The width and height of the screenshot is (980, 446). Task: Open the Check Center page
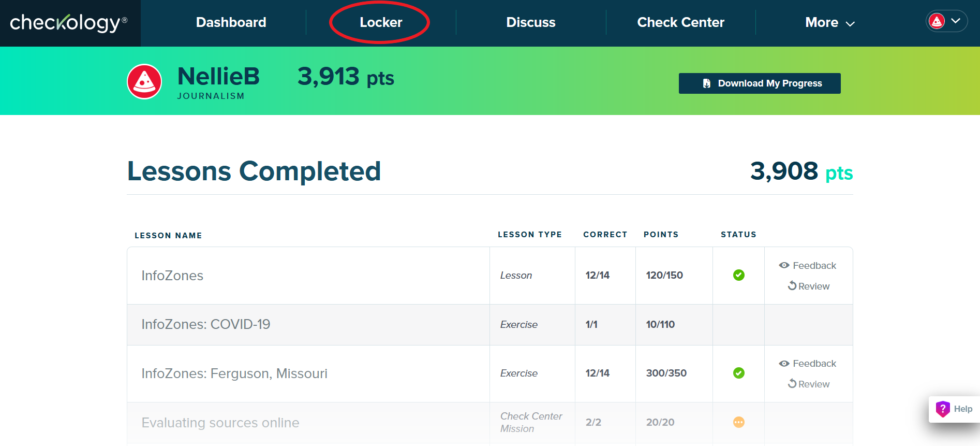pos(680,23)
